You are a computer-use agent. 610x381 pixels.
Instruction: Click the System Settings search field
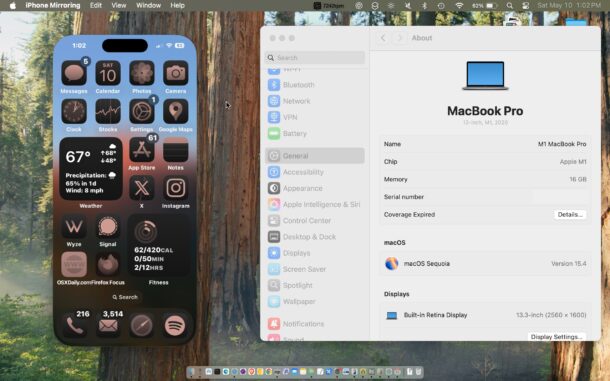[315, 58]
